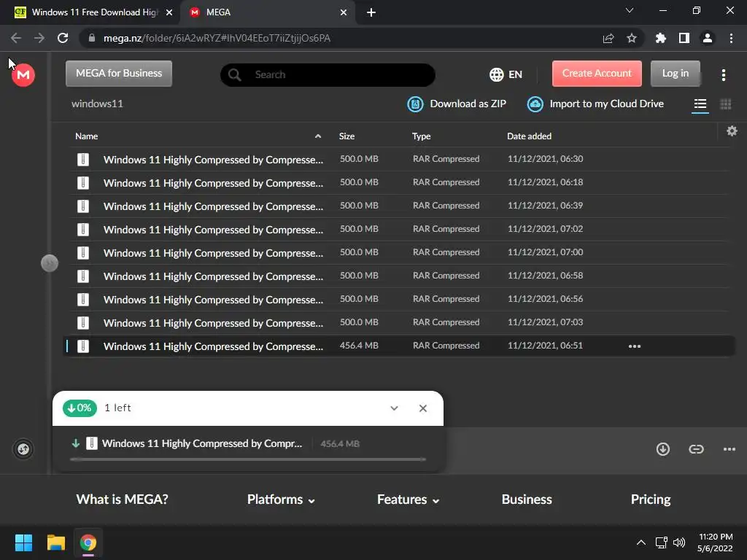Select the file added at 07:00
Image resolution: width=747 pixels, height=560 pixels.
coord(399,252)
